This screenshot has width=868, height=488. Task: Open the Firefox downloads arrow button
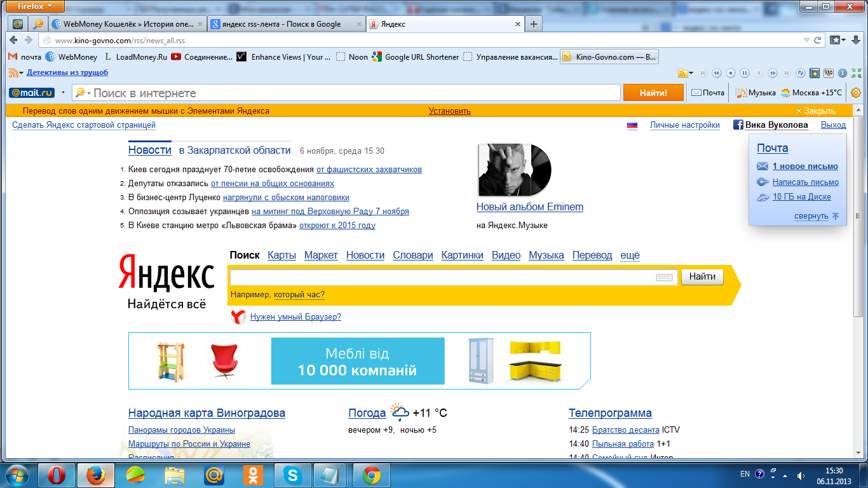click(855, 40)
